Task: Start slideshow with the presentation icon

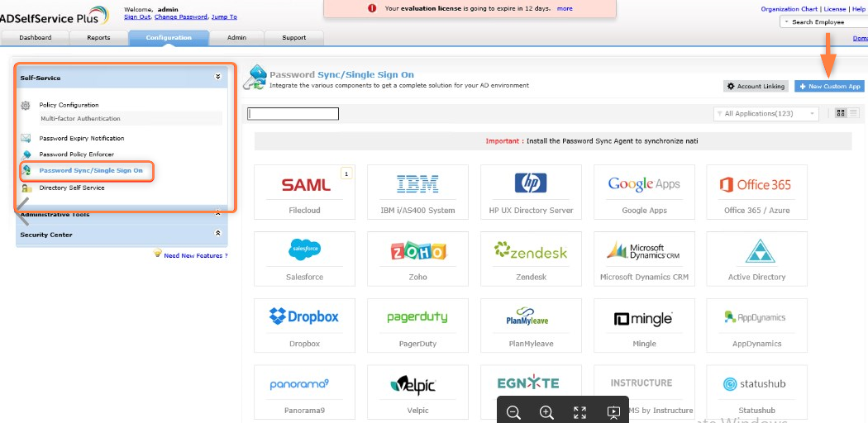Action: (613, 412)
